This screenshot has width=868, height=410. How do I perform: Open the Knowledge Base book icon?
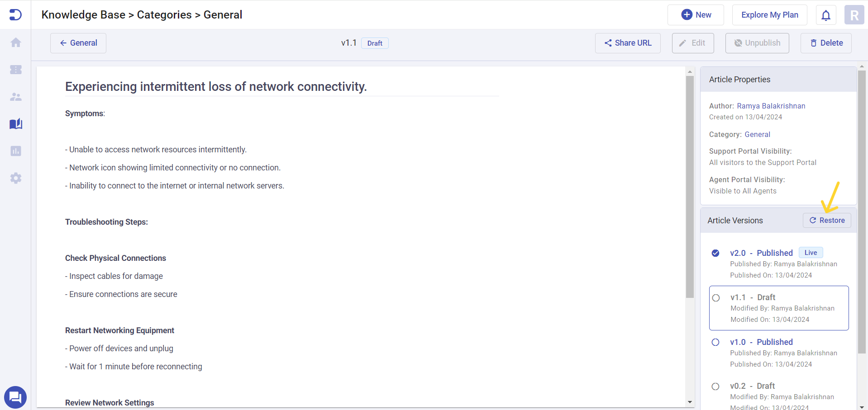tap(16, 124)
